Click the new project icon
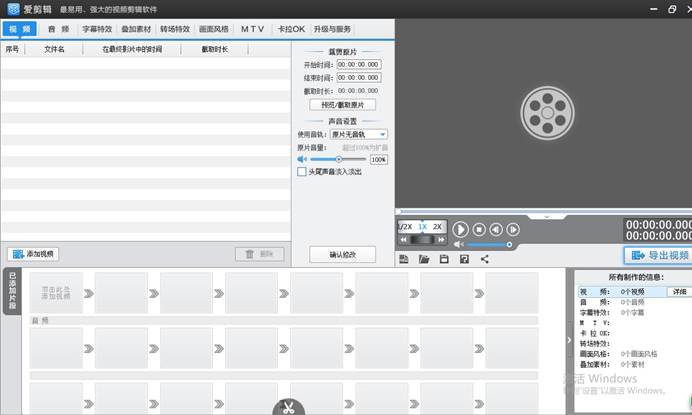This screenshot has width=692, height=415. 403,259
